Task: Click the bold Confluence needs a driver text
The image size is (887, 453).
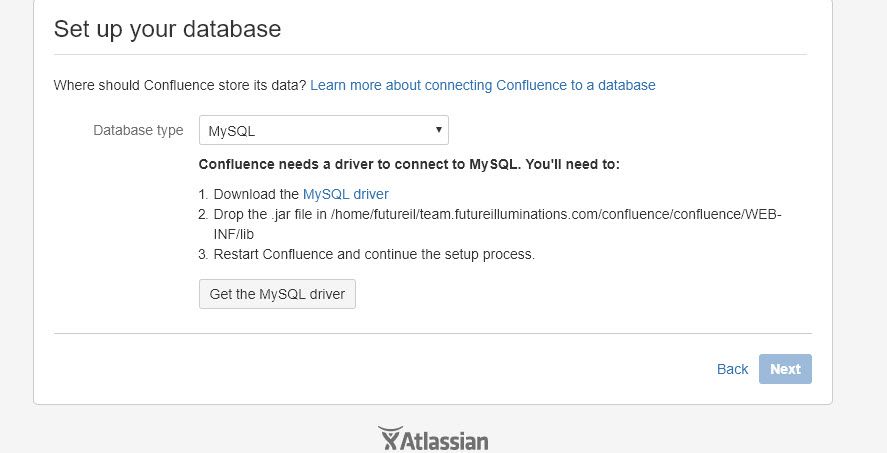Action: tap(358, 165)
